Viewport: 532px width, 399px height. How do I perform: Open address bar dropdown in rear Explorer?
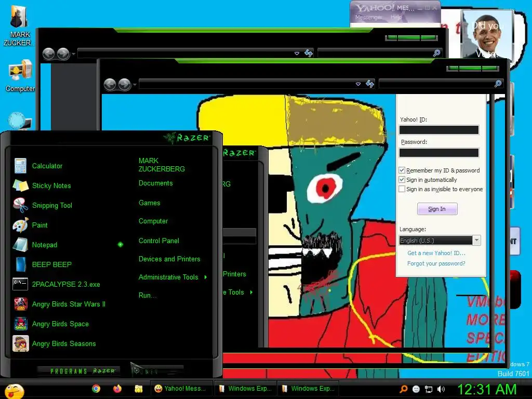point(297,54)
